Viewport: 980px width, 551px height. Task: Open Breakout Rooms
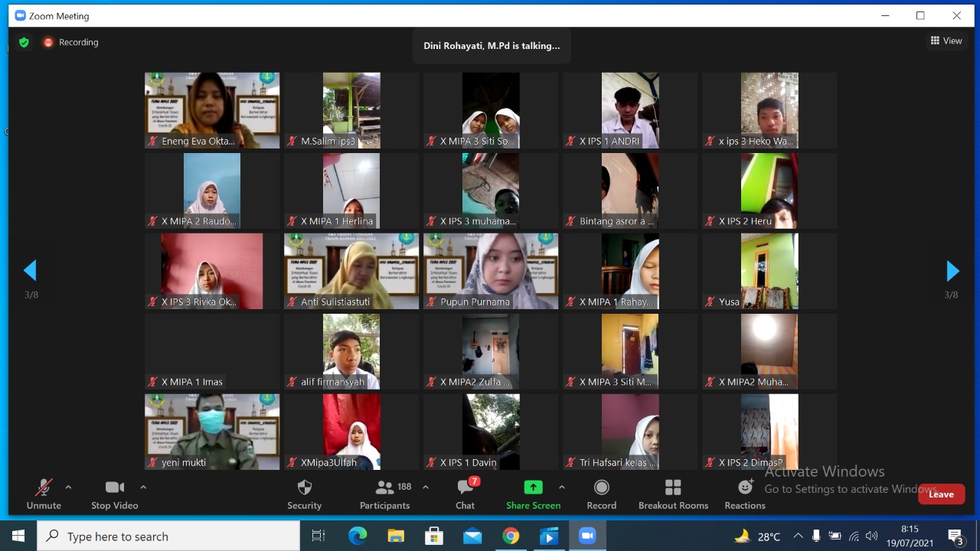673,494
